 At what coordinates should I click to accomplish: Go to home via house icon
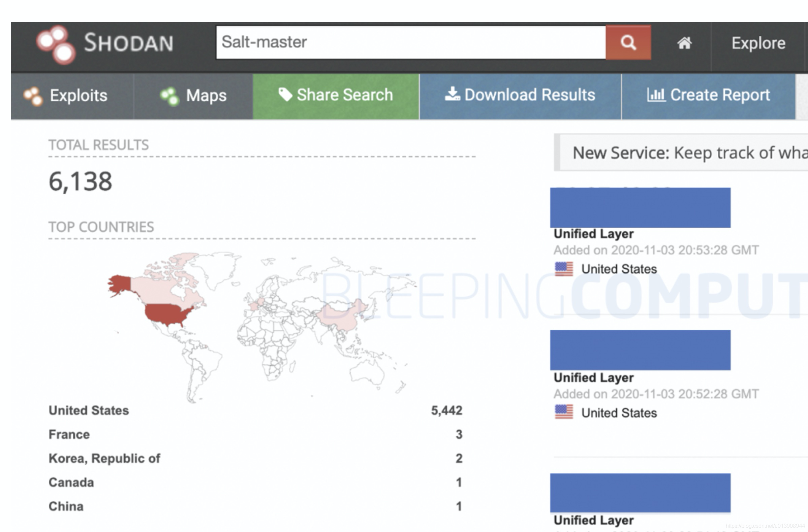click(684, 43)
